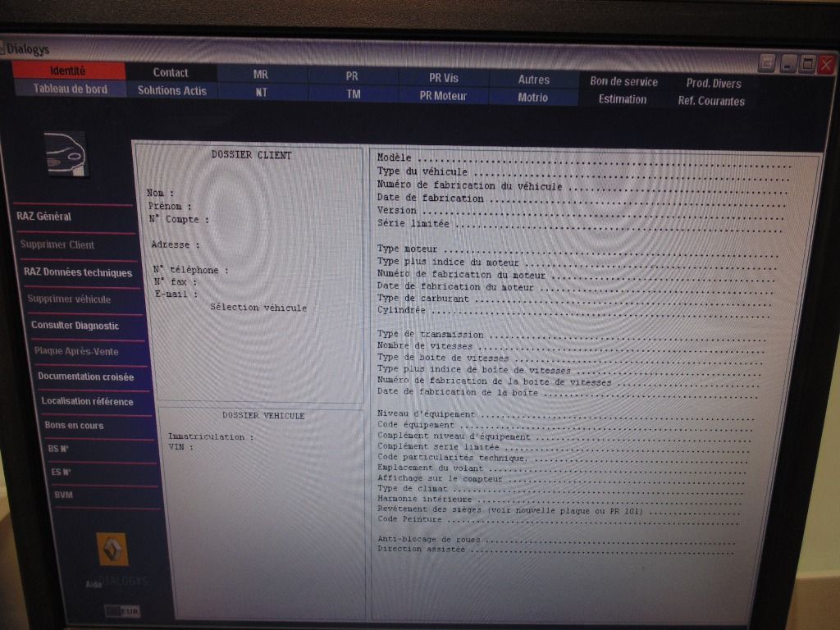This screenshot has width=840, height=630.
Task: Click the DOSSIER VEHICULE heading
Action: coord(263,416)
